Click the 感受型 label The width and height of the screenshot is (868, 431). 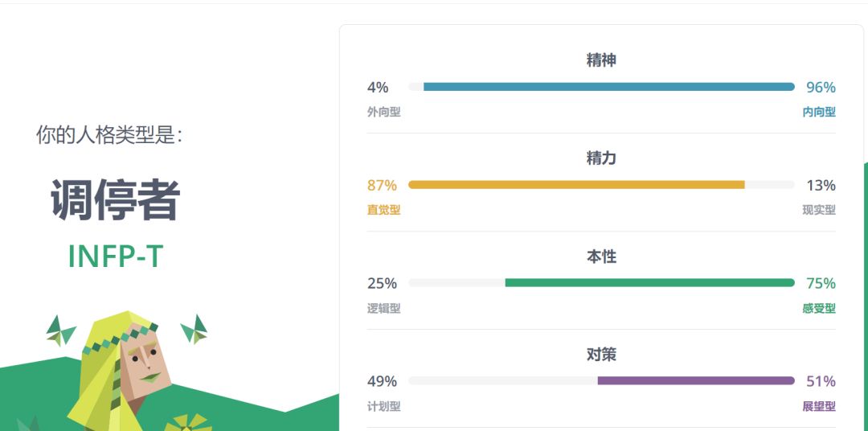819,309
